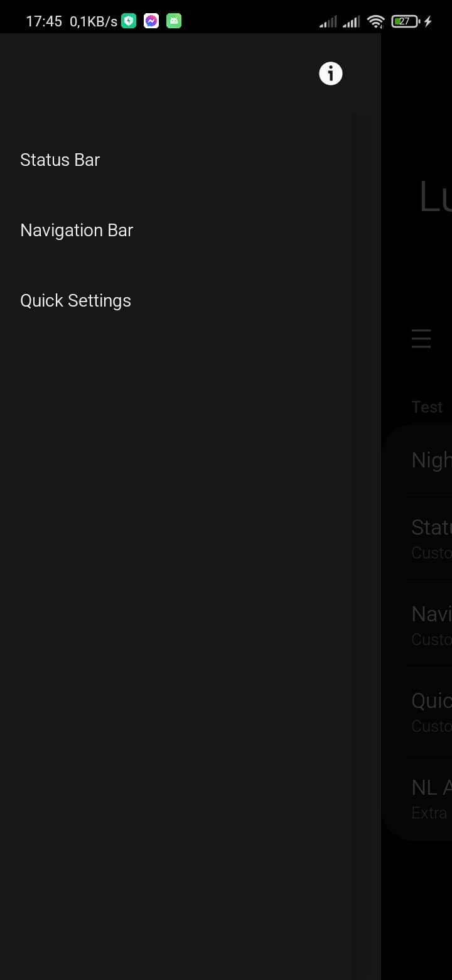Open the NL Extra settings entry
This screenshot has height=980, width=452.
coord(431,798)
